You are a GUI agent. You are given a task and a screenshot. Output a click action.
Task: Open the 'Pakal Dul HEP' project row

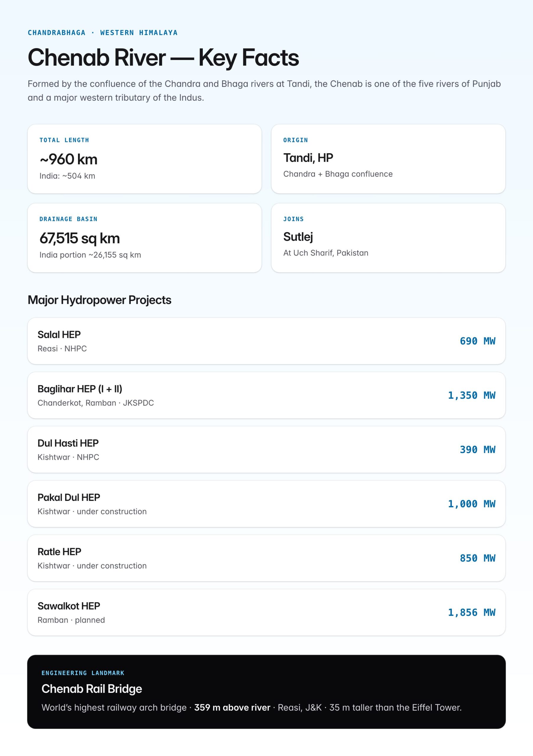click(x=266, y=504)
